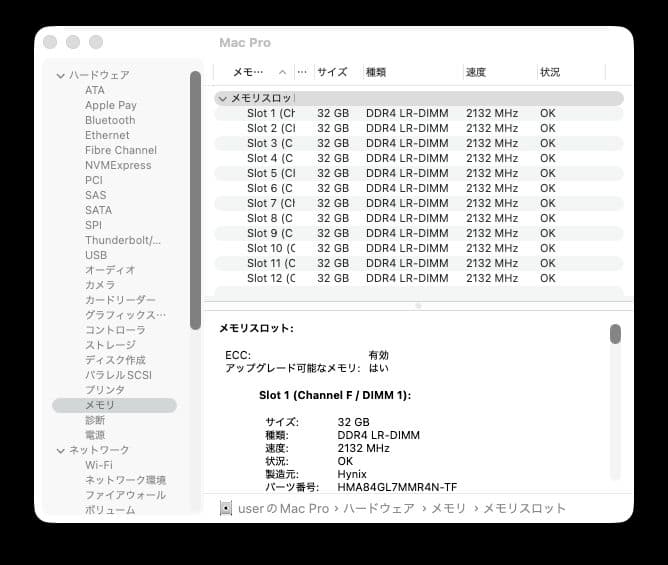
Task: Select the Slot 11 memory row
Action: (419, 263)
